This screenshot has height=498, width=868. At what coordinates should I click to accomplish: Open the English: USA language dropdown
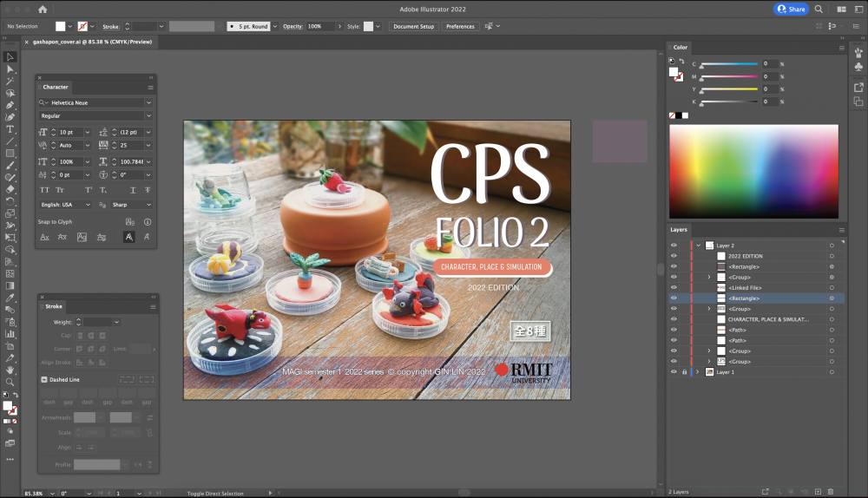pos(88,205)
